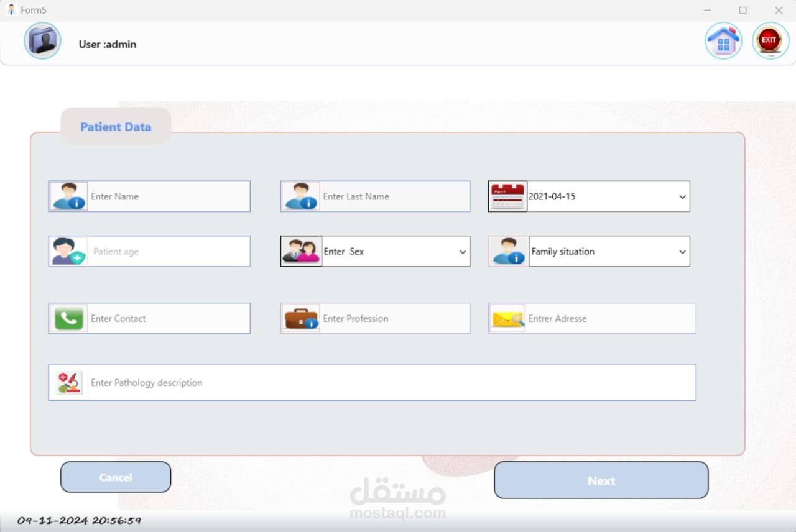Screen dimensions: 796x532
Task: Click the Form5 window title text
Action: pos(34,11)
